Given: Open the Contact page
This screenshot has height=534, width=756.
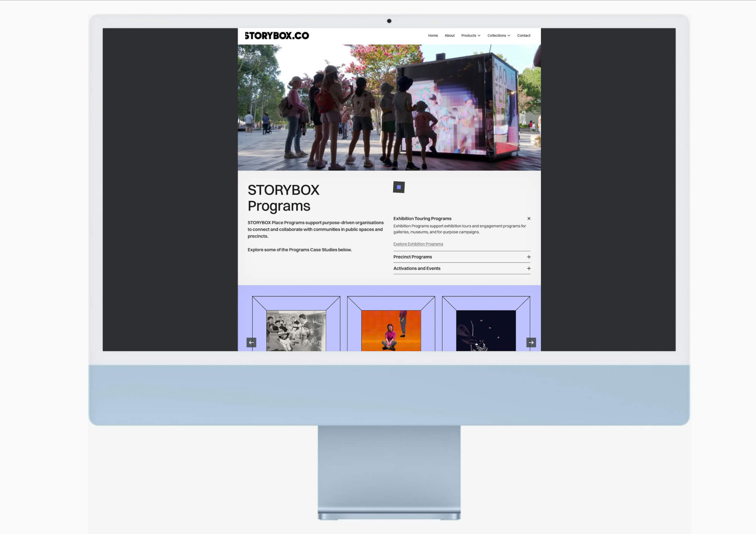Looking at the screenshot, I should [x=524, y=35].
